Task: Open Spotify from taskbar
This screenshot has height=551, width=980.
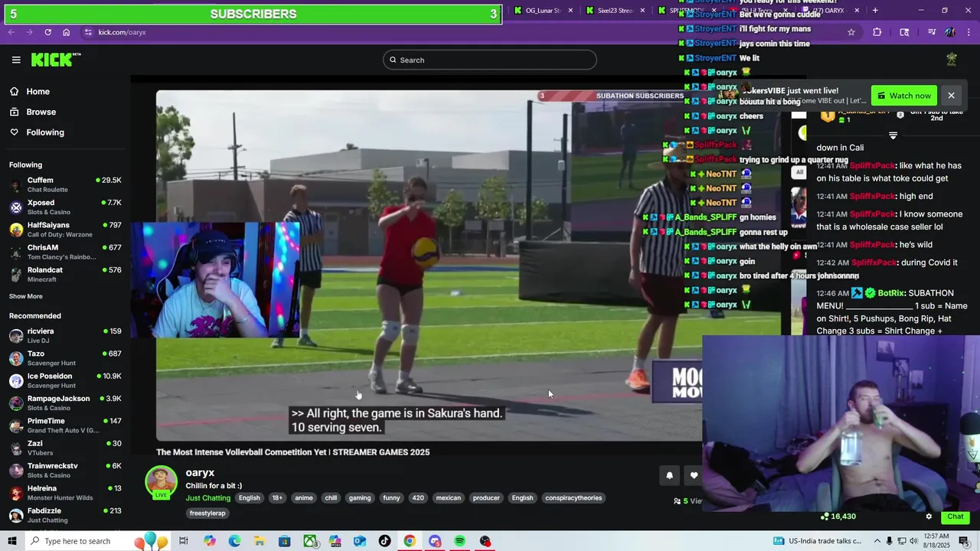Action: [x=459, y=541]
